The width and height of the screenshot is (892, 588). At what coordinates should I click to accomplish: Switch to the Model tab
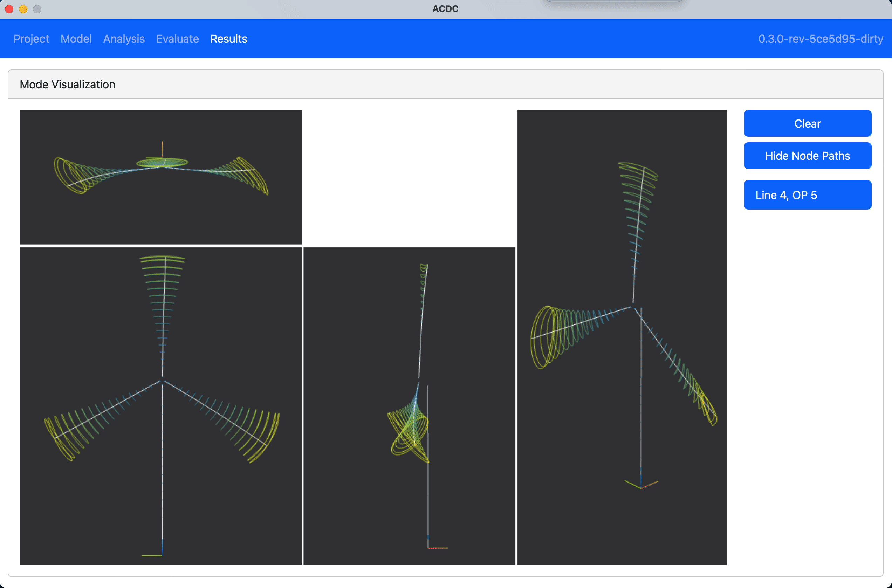pyautogui.click(x=76, y=39)
